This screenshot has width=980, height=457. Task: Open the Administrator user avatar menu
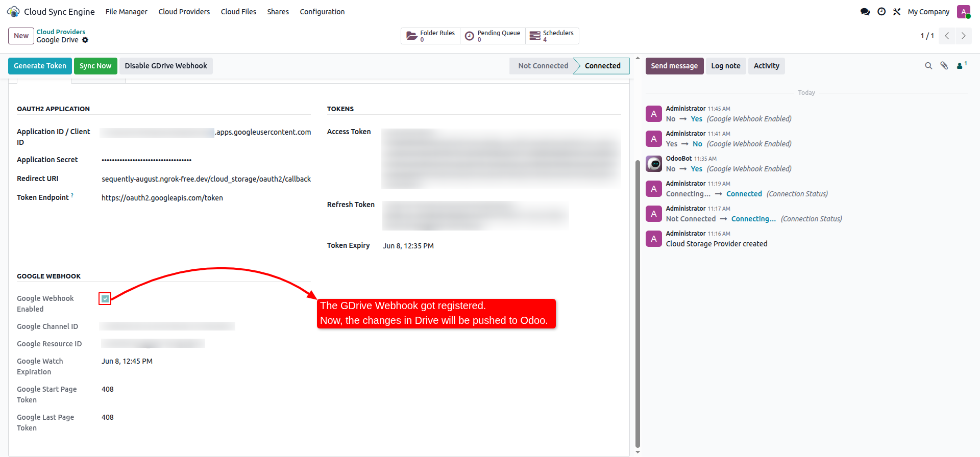point(964,12)
